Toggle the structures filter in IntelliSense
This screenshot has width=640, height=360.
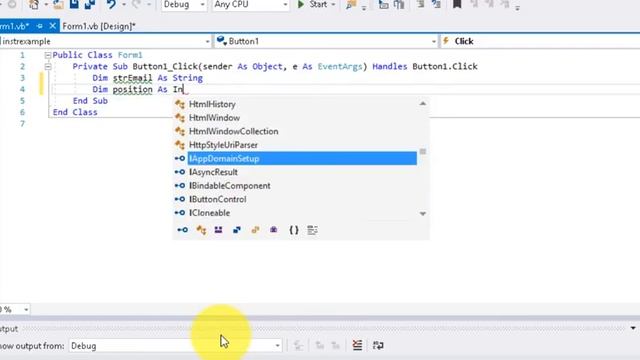point(237,230)
